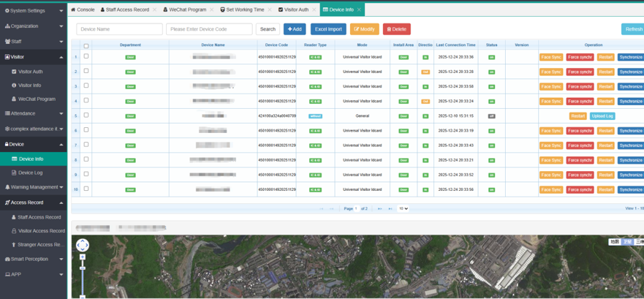This screenshot has height=299, width=644.
Task: Switch to the Console tab
Action: (85, 10)
